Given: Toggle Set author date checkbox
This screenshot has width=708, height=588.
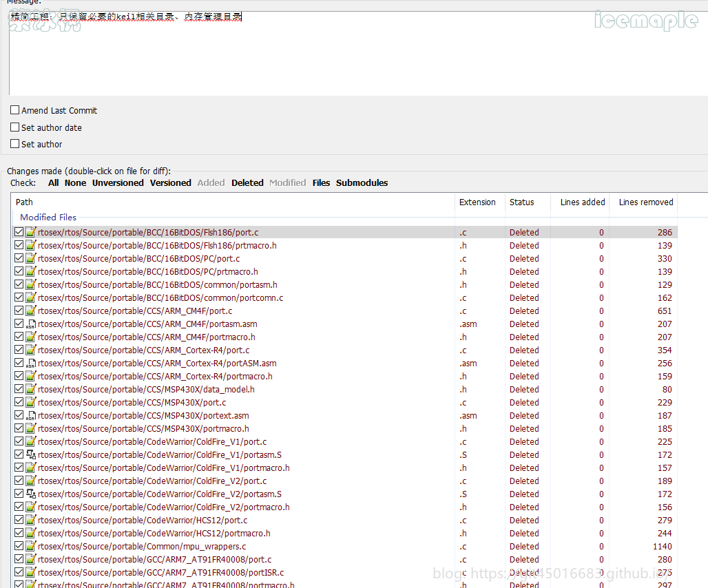Looking at the screenshot, I should tap(15, 127).
